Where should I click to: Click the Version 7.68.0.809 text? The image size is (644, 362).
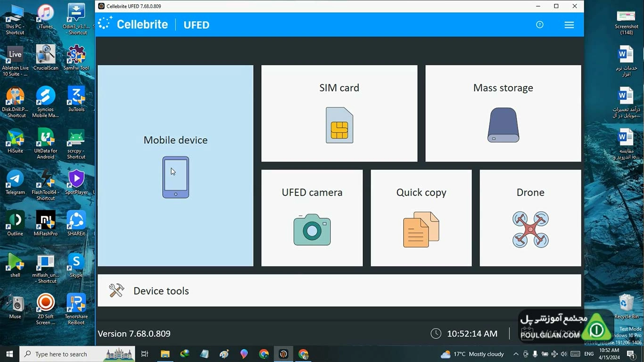(x=134, y=334)
